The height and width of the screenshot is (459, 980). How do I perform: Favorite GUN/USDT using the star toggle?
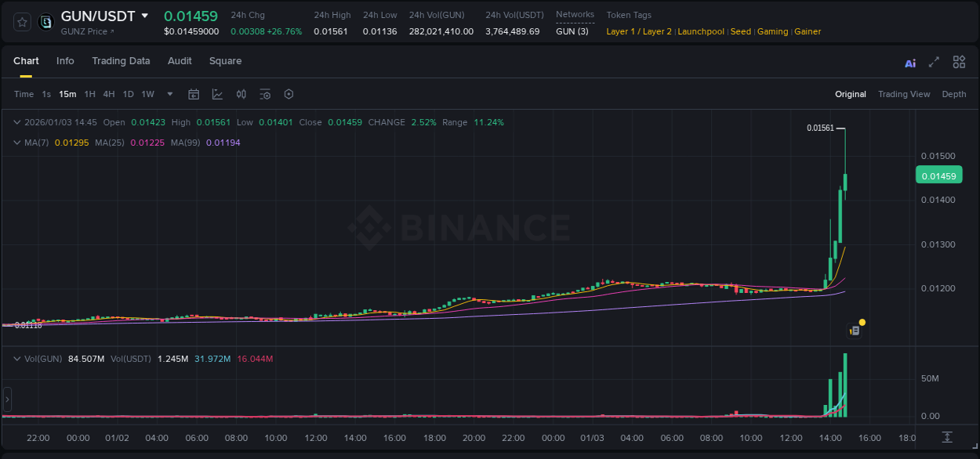click(x=21, y=22)
